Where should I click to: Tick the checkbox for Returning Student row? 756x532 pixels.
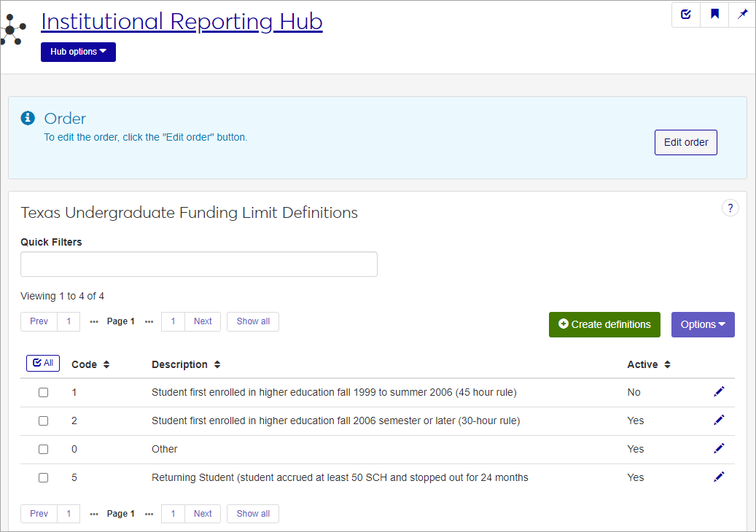click(x=43, y=478)
